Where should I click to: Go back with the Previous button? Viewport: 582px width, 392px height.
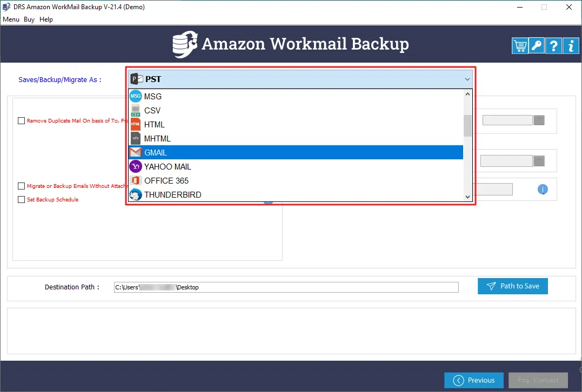point(474,380)
